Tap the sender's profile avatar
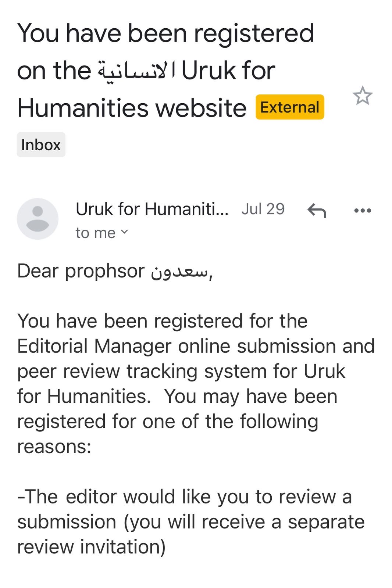 coord(38,219)
